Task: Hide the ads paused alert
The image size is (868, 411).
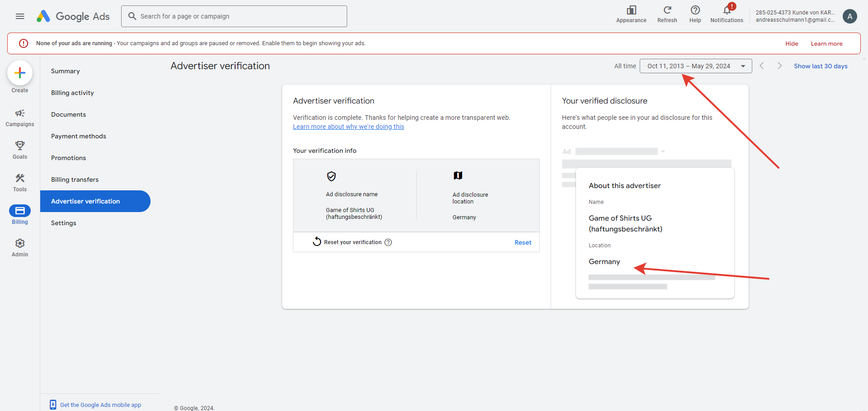Action: tap(792, 44)
